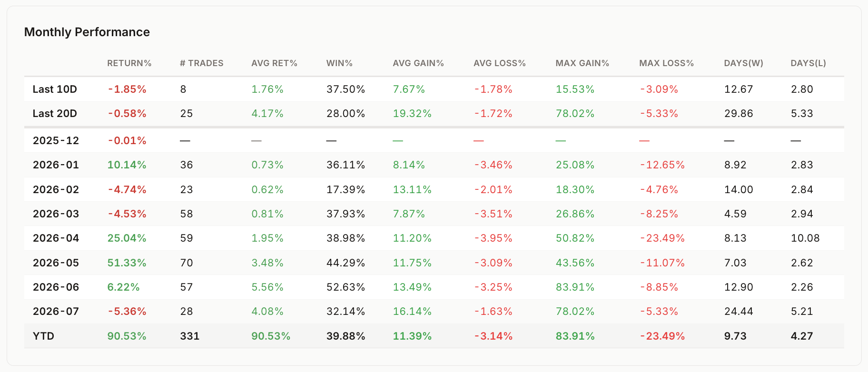Click the YTD summary row label

[x=43, y=336]
